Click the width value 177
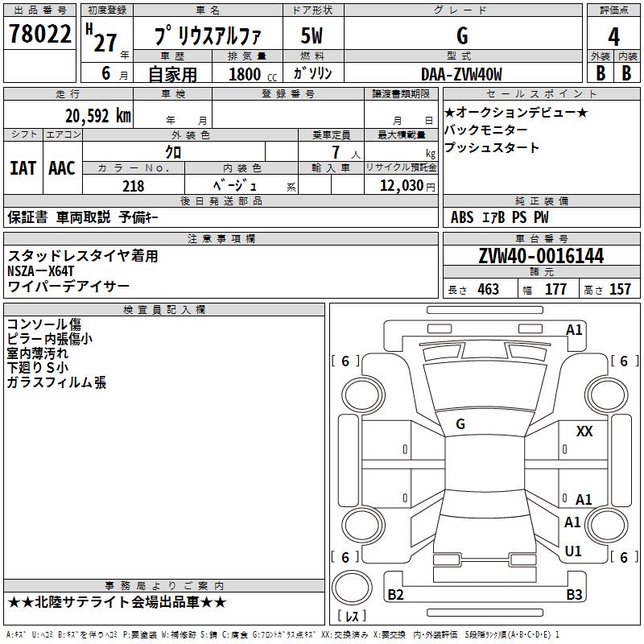 pos(555,290)
